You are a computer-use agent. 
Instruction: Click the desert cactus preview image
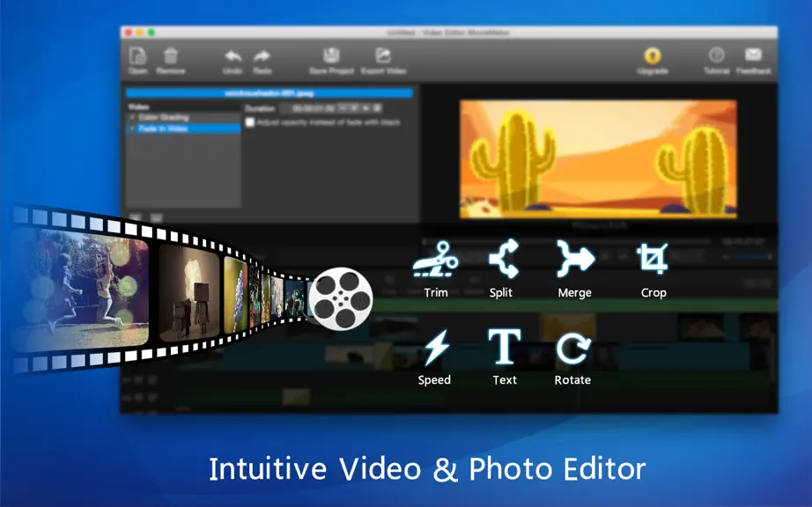point(598,159)
